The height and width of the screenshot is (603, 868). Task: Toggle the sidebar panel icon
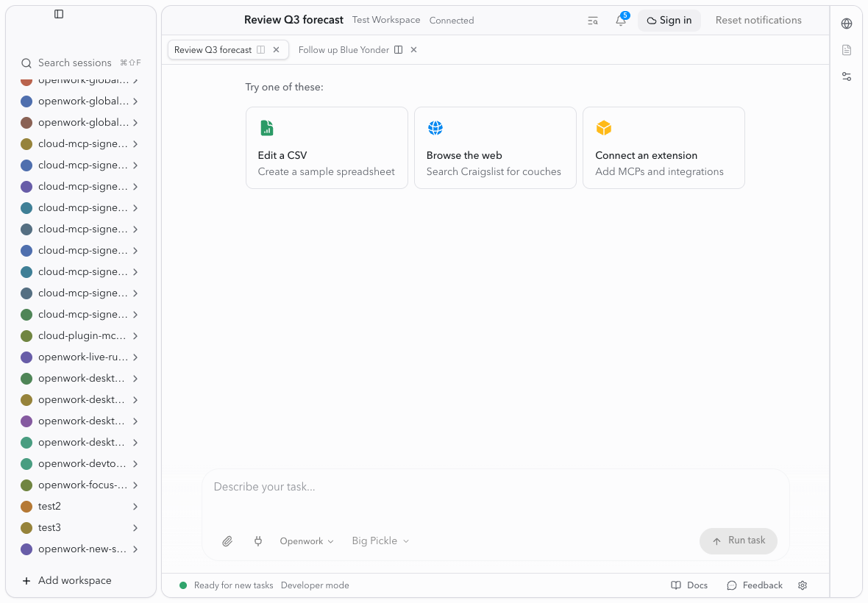[x=59, y=14]
